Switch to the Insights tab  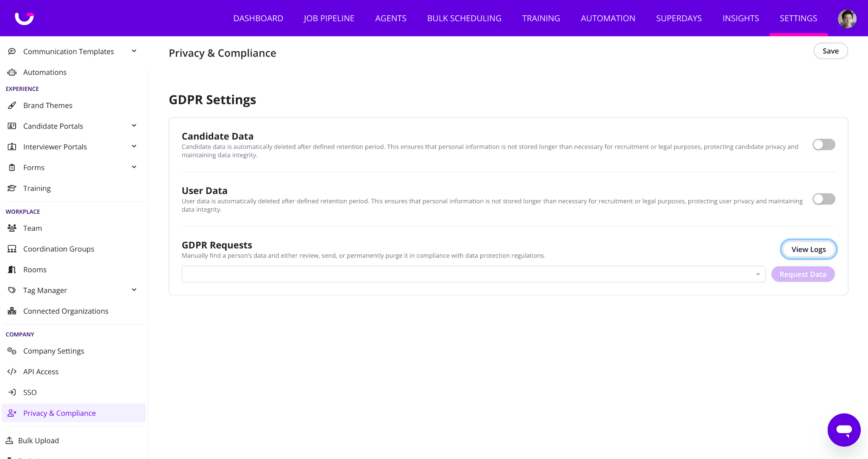point(740,18)
